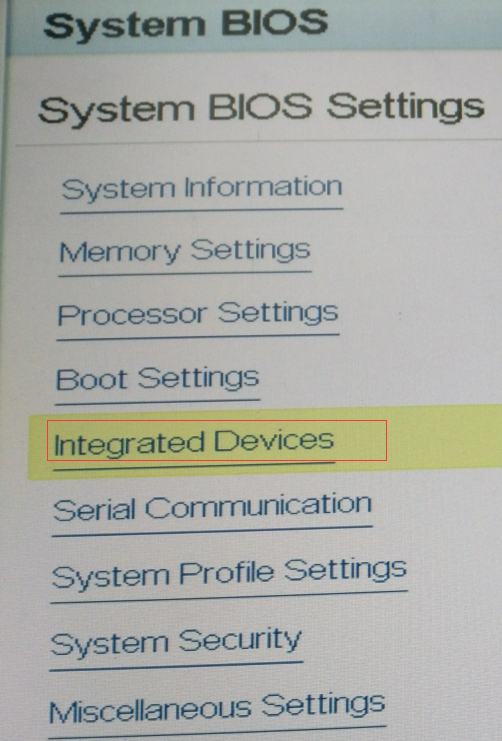Click the word Processor in the menu

pyautogui.click(x=132, y=315)
